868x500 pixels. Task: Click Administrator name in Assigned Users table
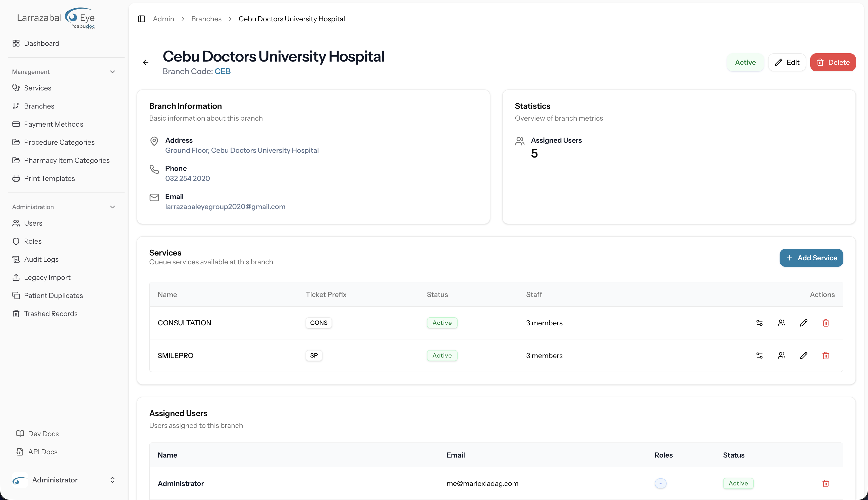(181, 483)
